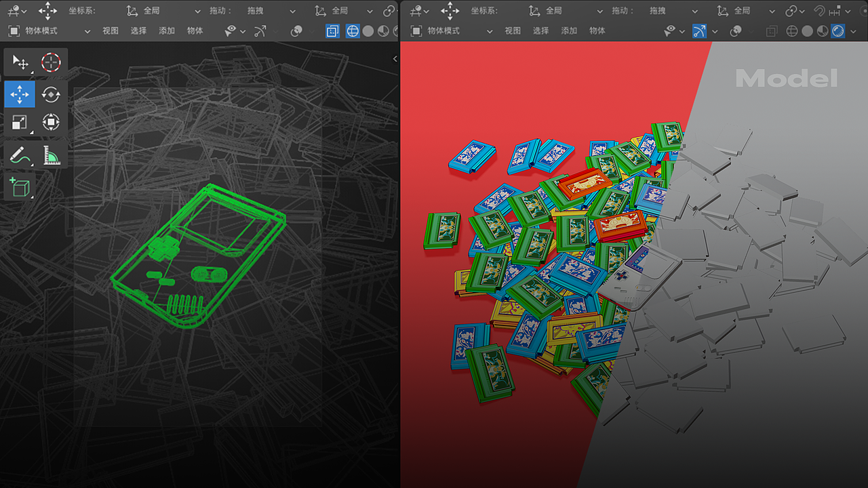This screenshot has width=868, height=488.
Task: Click pivot axes icon after 拖拽 in left header
Action: pyautogui.click(x=320, y=11)
